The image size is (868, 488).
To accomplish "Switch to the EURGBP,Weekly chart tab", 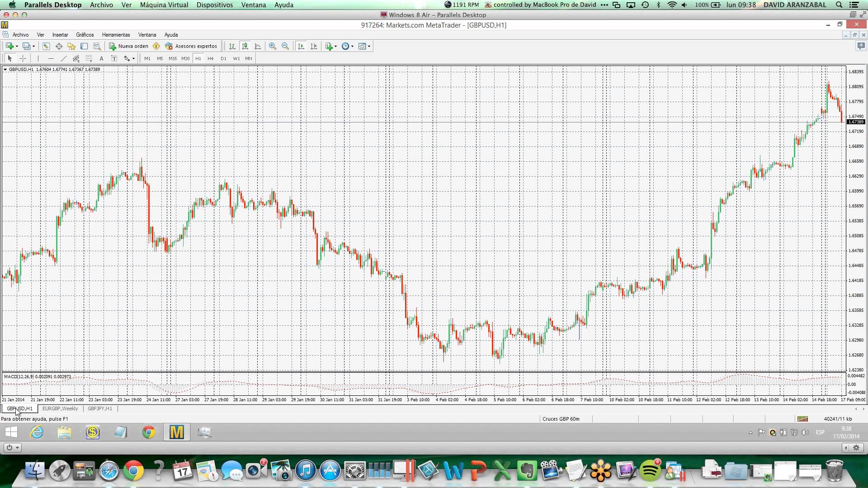I will pos(60,408).
